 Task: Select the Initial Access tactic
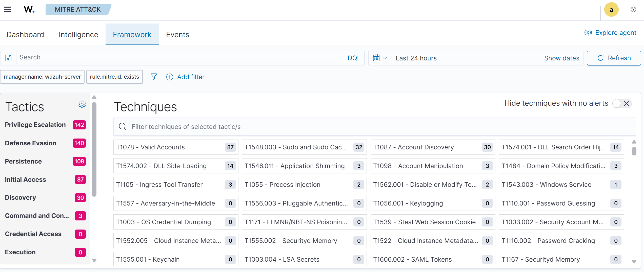tap(45, 179)
